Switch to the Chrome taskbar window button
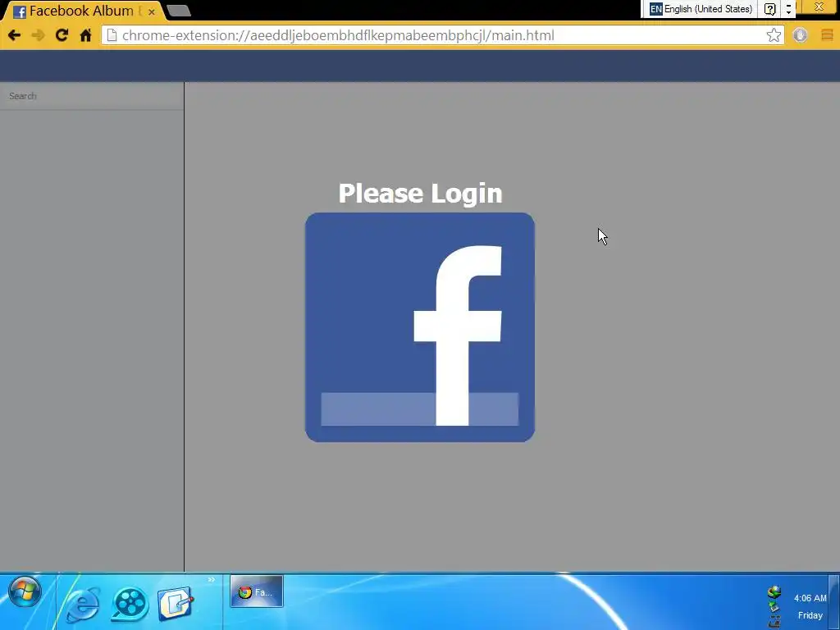This screenshot has width=840, height=630. click(257, 591)
